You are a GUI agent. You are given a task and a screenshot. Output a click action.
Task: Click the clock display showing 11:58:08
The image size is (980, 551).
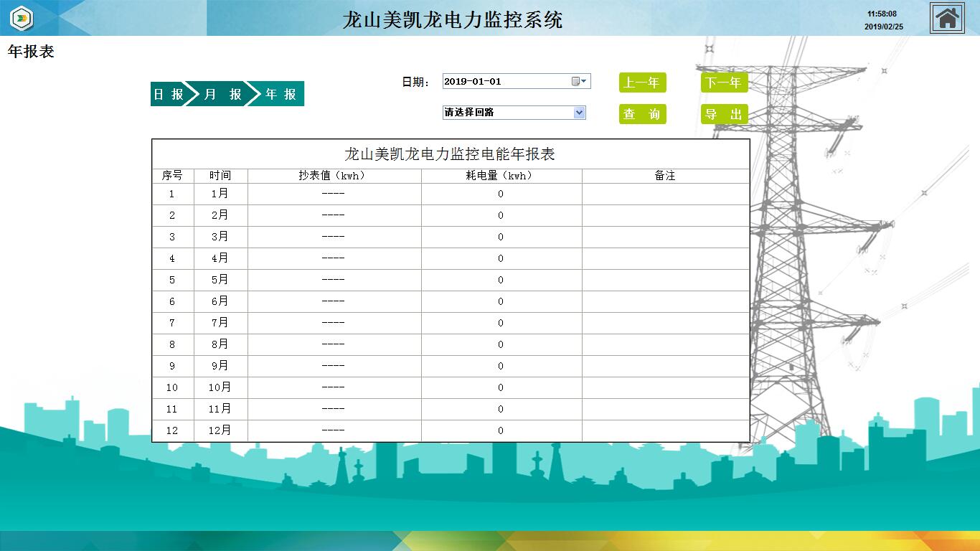882,14
